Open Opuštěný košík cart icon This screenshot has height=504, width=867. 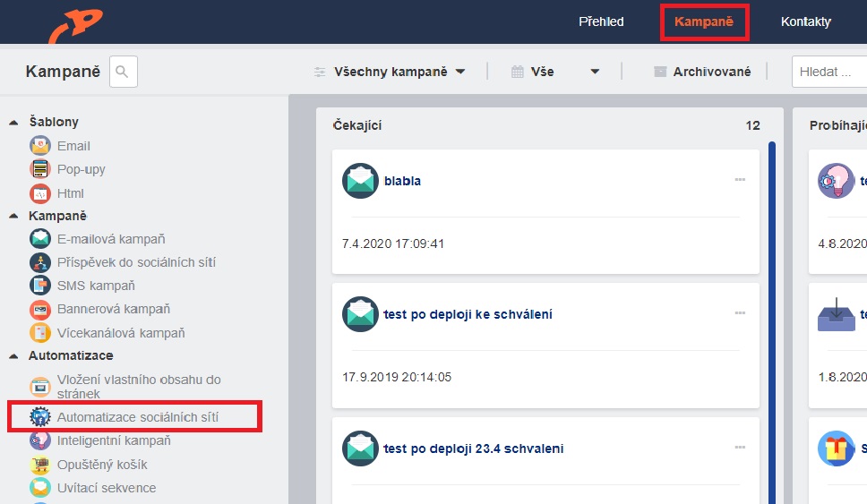[x=39, y=465]
